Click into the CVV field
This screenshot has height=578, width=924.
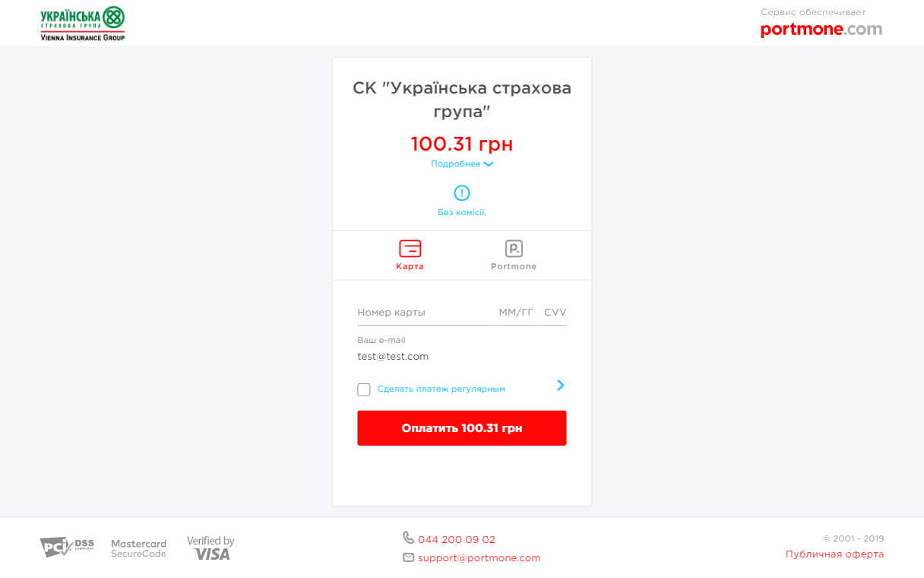click(555, 313)
